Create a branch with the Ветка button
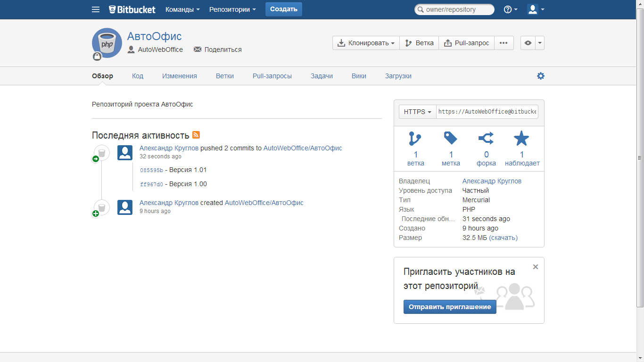This screenshot has width=644, height=362. point(419,43)
